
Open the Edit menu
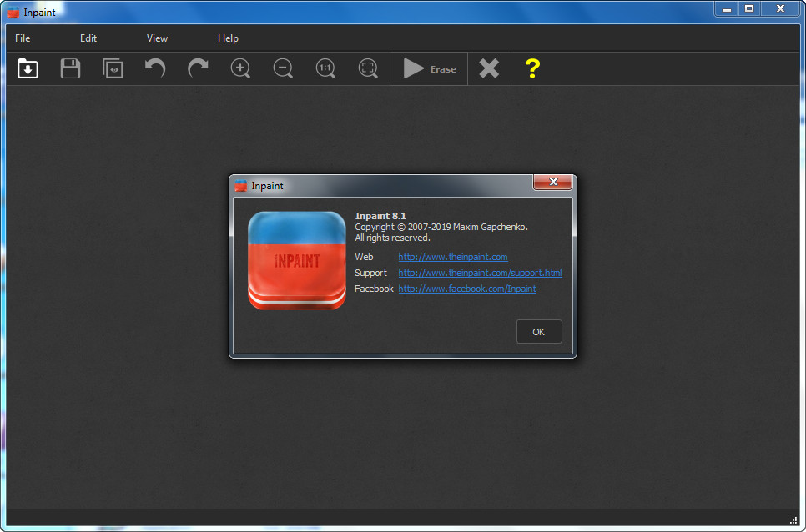88,38
